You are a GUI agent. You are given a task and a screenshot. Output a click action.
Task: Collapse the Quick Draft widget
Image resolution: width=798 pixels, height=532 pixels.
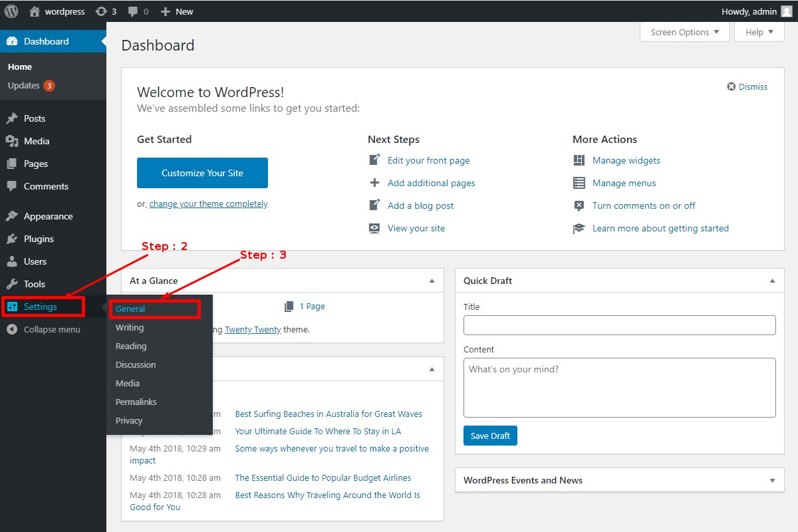(772, 281)
